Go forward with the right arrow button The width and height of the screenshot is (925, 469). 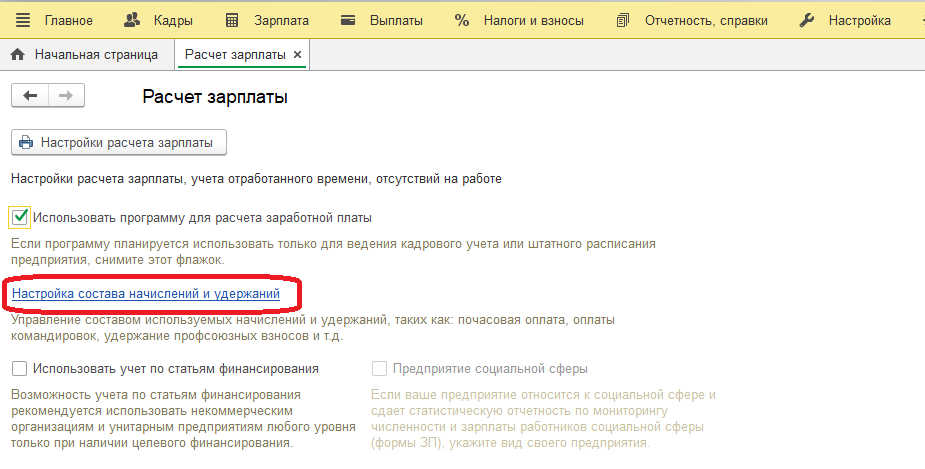tap(66, 95)
